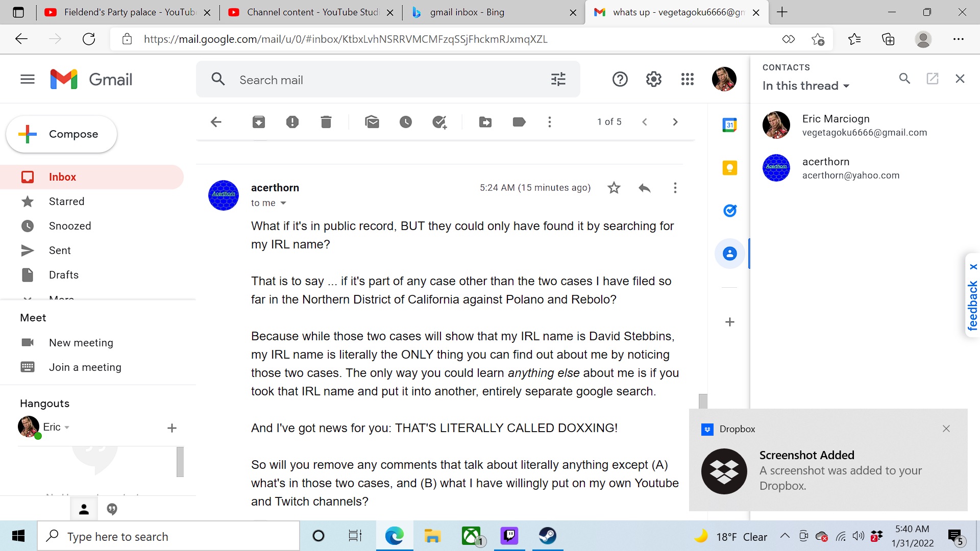Click Search mail field
The image size is (980, 551).
[388, 80]
